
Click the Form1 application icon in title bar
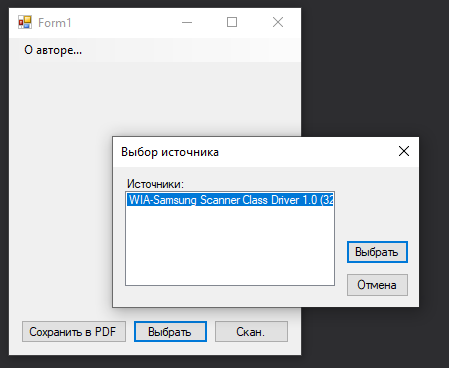(x=25, y=22)
